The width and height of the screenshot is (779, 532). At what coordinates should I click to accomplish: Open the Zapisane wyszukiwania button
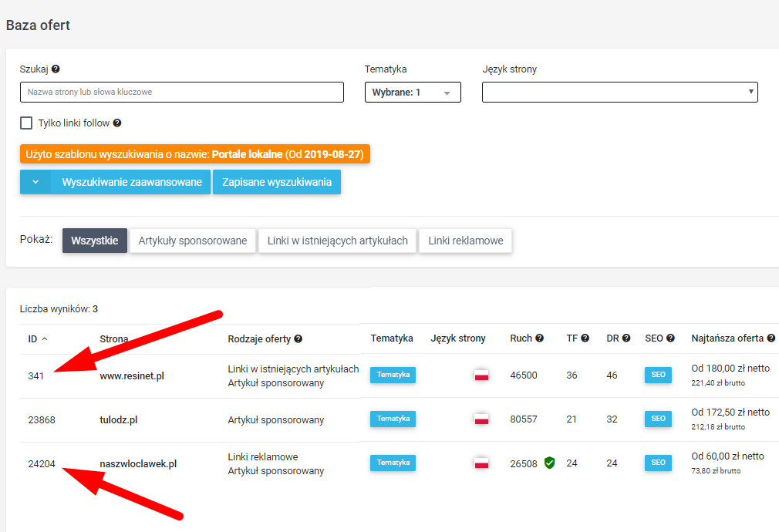click(277, 182)
